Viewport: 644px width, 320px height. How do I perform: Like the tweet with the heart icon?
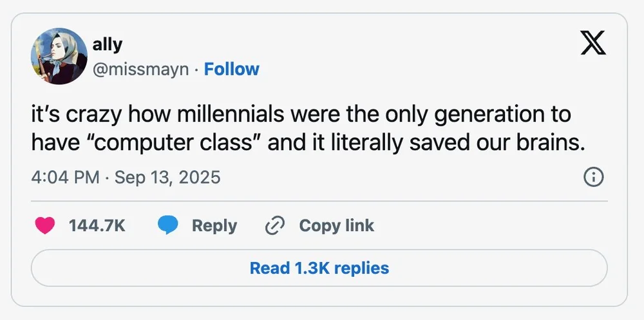44,225
